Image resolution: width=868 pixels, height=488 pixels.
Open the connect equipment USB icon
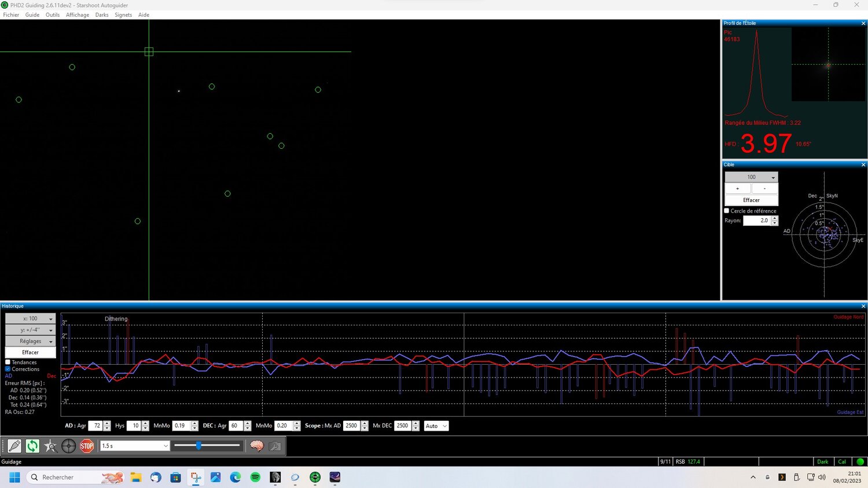tap(14, 446)
